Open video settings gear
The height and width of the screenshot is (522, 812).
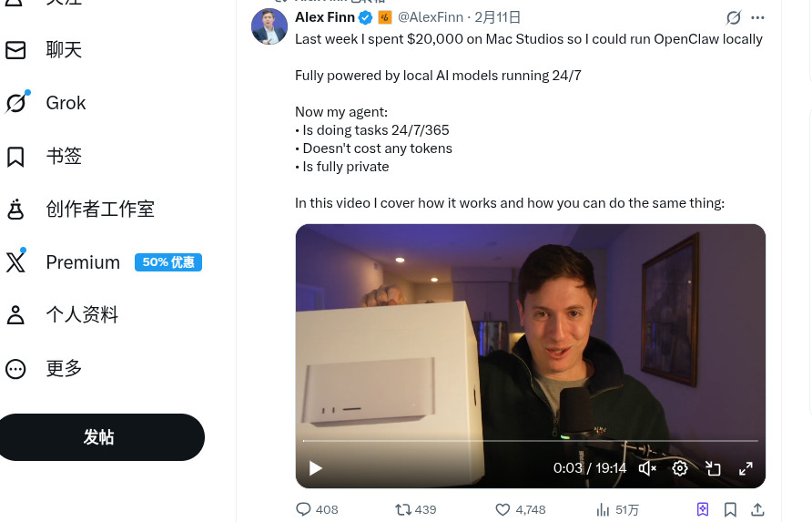coord(680,468)
